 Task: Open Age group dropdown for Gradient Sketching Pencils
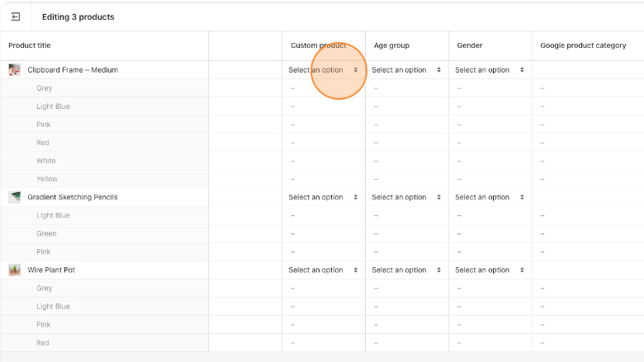406,197
